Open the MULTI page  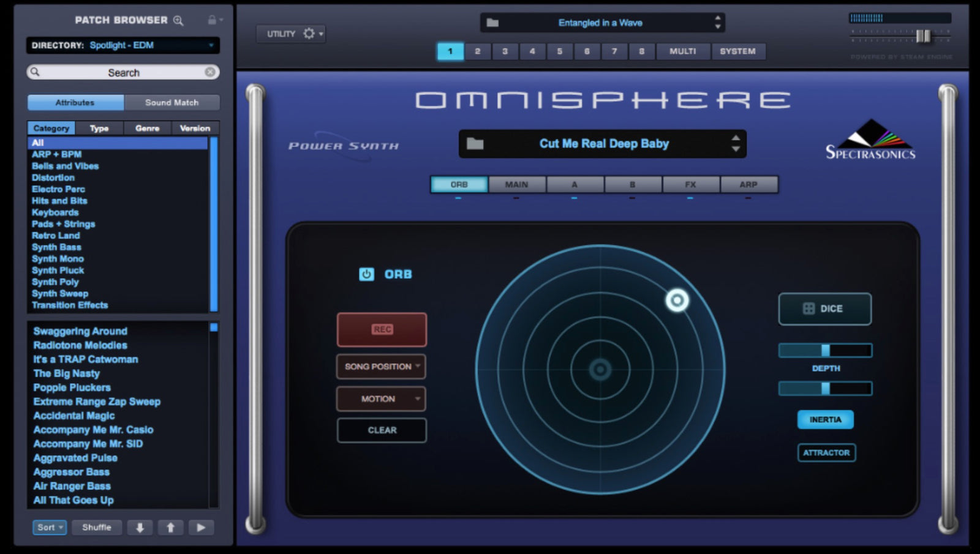[x=683, y=51]
